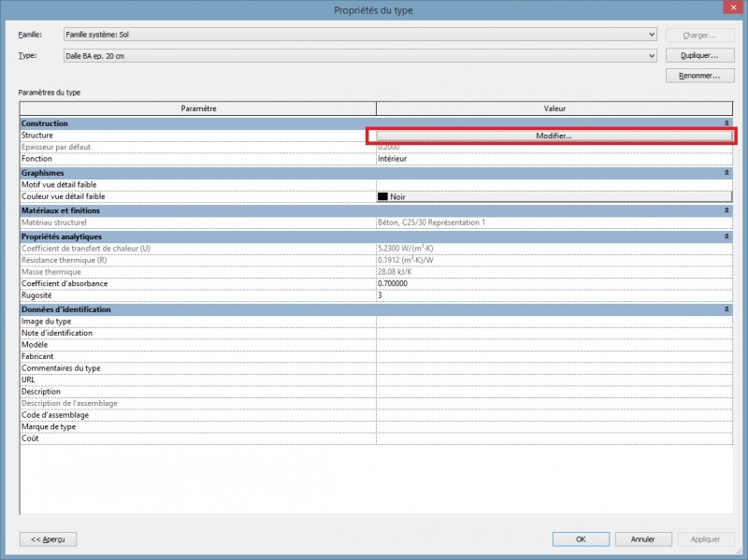748x560 pixels.
Task: Click the Rugosité value field
Action: click(553, 295)
